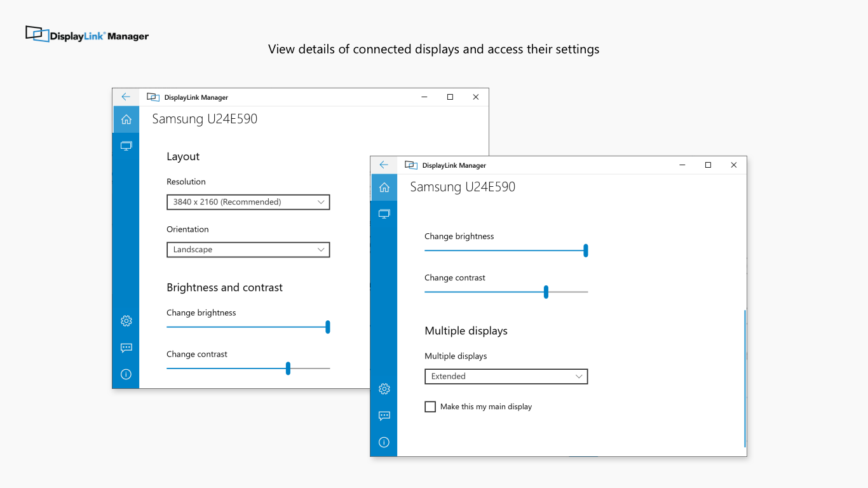Click the feedback speech-bubble icon
This screenshot has width=868, height=488.
coord(384,416)
